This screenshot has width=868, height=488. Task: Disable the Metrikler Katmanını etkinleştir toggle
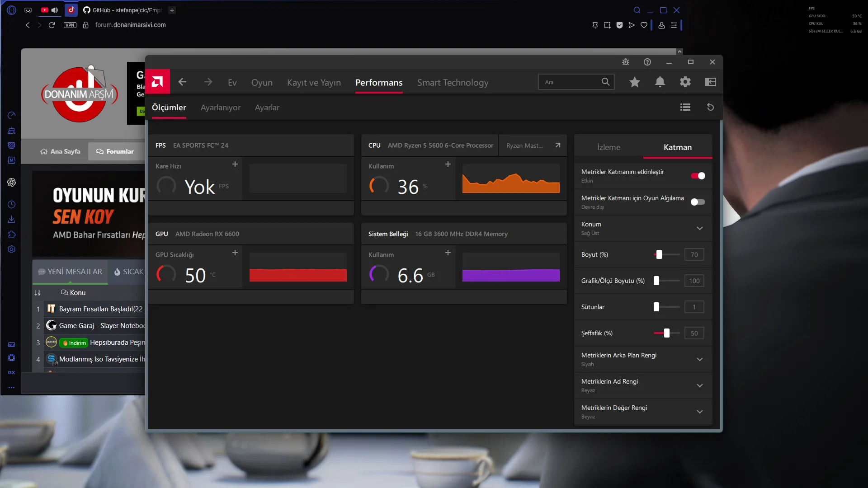click(698, 176)
